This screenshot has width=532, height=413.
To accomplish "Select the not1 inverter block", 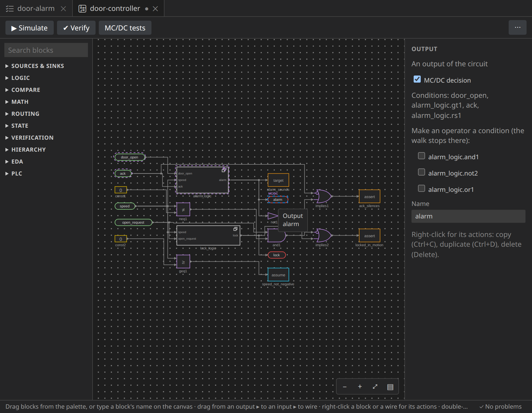I will pos(273,216).
